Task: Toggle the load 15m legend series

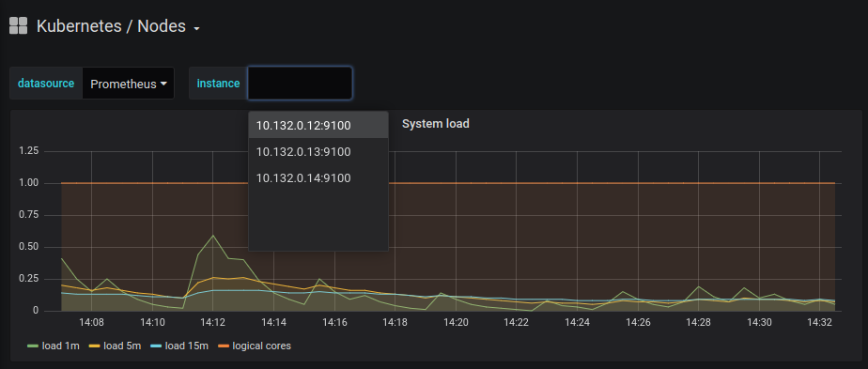Action: coord(178,346)
